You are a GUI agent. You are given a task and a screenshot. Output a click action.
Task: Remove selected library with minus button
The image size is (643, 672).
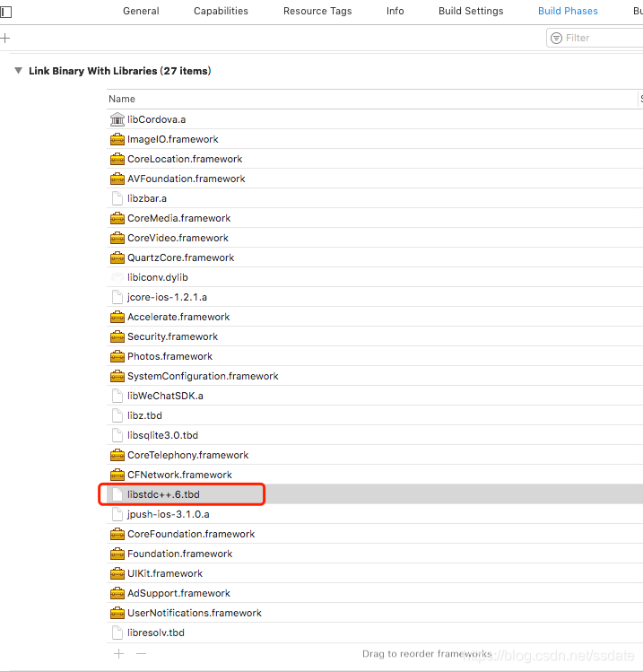pyautogui.click(x=142, y=653)
